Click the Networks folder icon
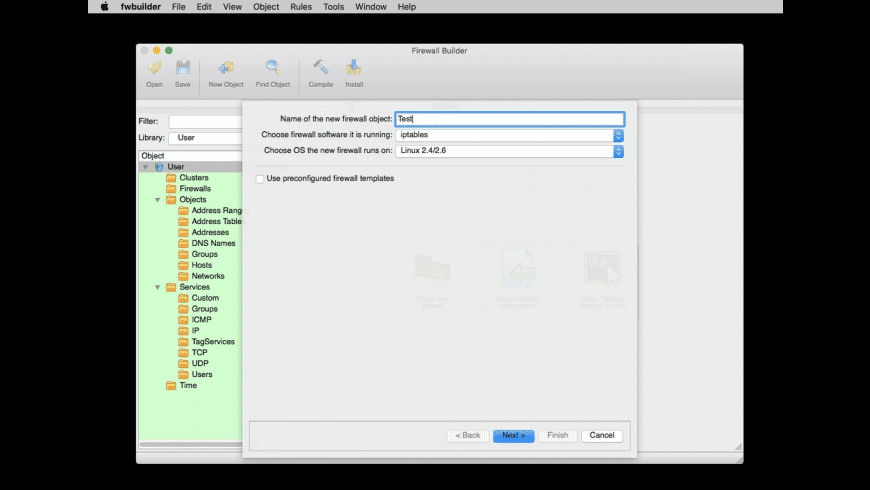Screen dimensions: 870x490 click(x=183, y=276)
